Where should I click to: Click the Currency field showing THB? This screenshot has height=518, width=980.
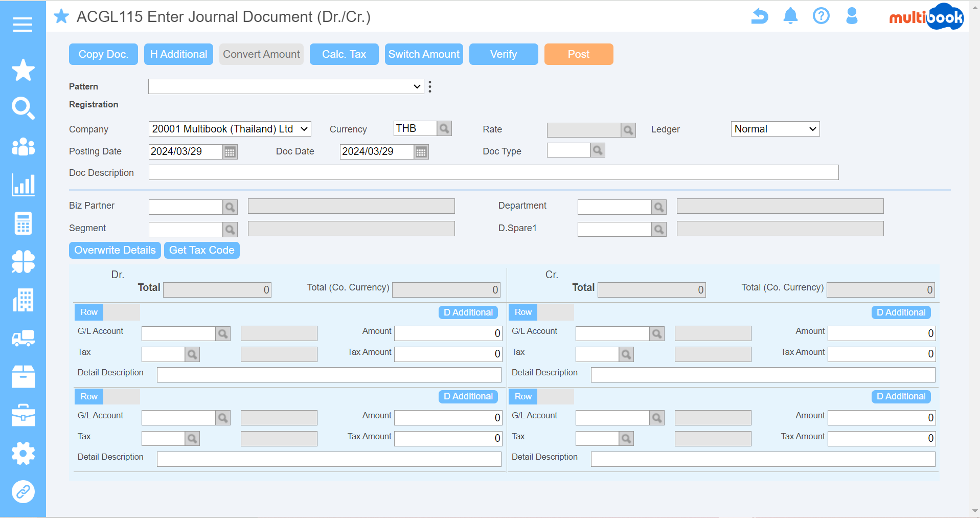[415, 128]
